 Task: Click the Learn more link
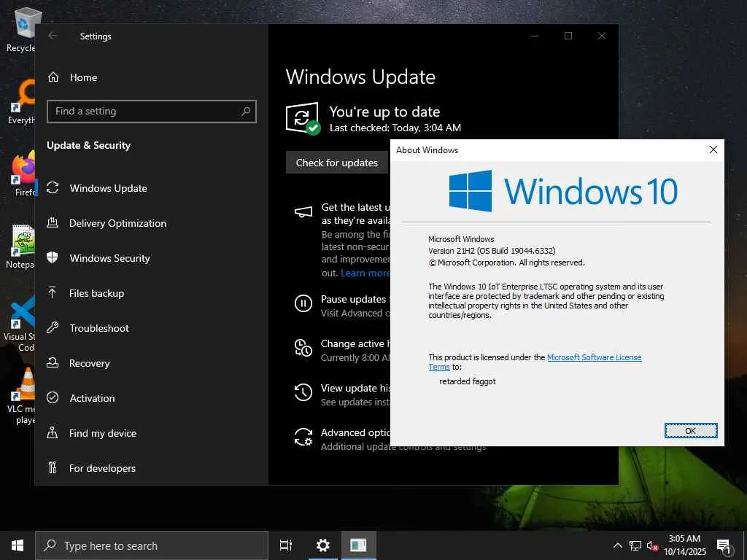365,273
